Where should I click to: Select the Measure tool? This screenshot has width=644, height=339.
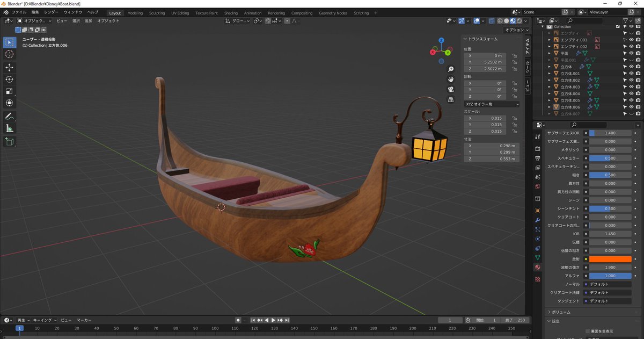[x=10, y=128]
